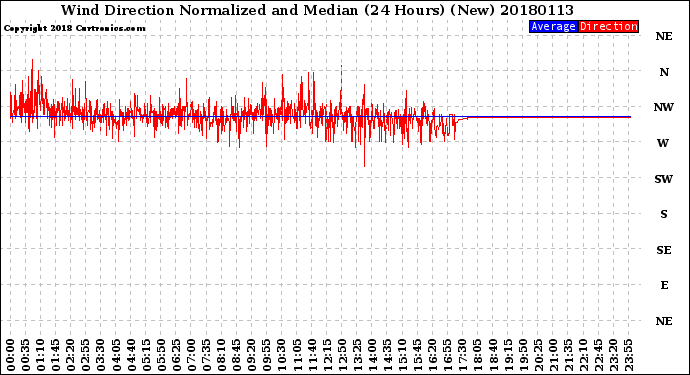The image size is (690, 375).
Task: Click the N label on the direction axis
Action: (664, 72)
